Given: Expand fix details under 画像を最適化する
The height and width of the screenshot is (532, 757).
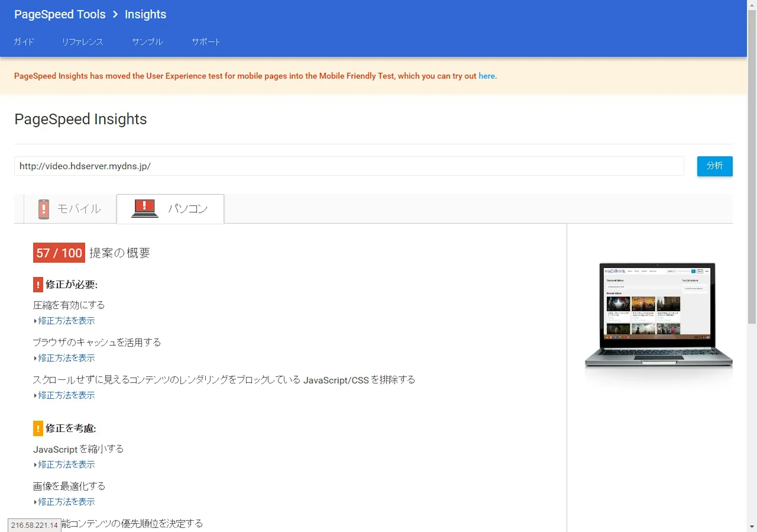Looking at the screenshot, I should 66,502.
